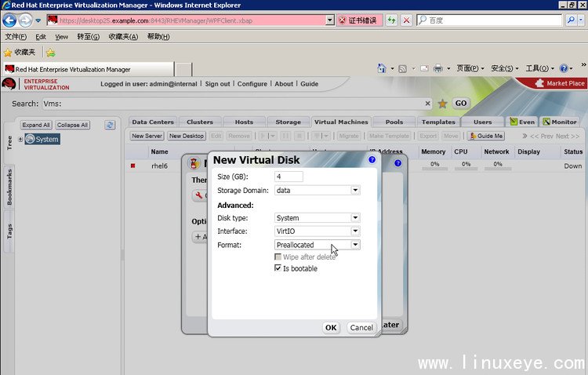The height and width of the screenshot is (375, 588).
Task: Click the browser Forward arrow button
Action: (25, 20)
